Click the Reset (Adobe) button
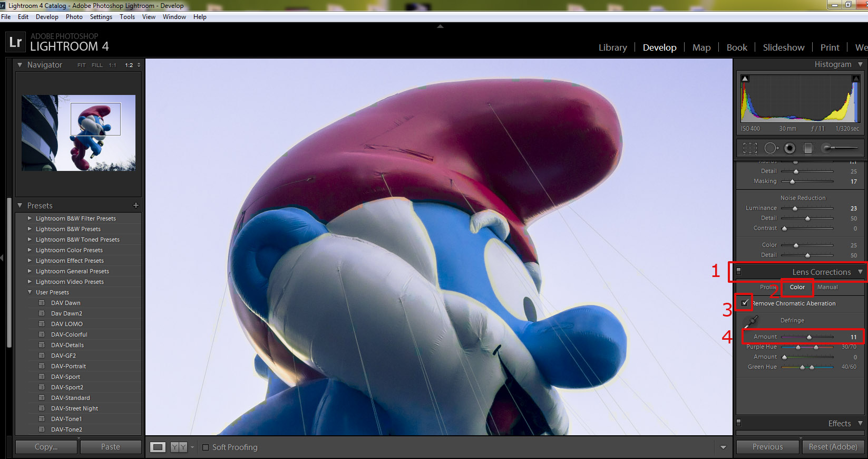Viewport: 868px width, 459px height. pos(833,447)
